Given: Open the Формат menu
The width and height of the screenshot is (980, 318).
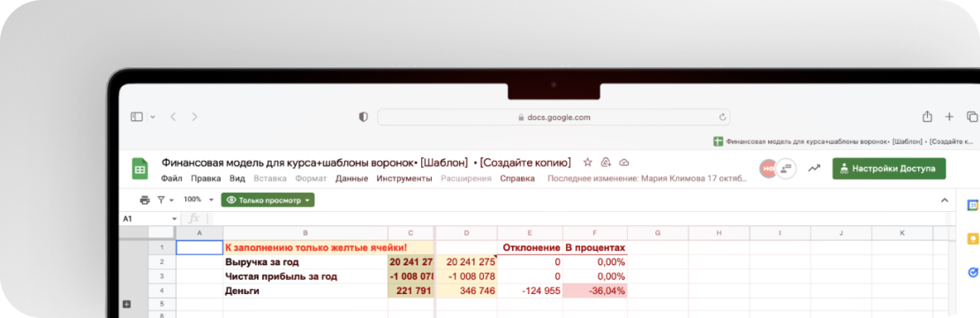Looking at the screenshot, I should (x=311, y=178).
